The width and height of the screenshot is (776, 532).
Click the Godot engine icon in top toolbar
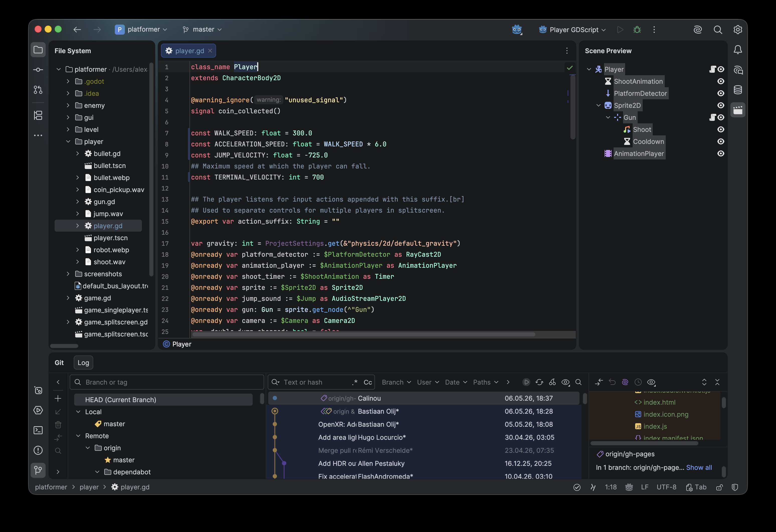(x=517, y=29)
